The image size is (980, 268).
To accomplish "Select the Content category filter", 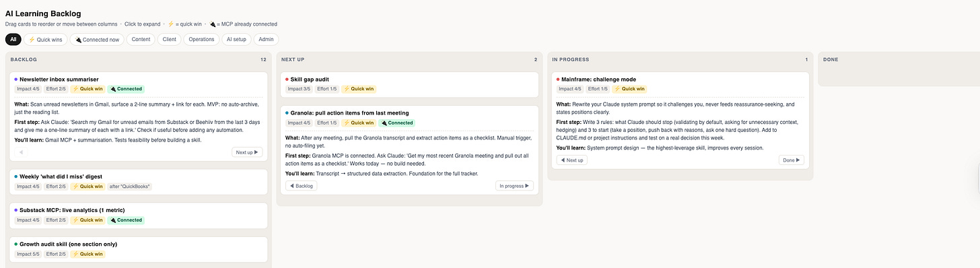I will point(141,40).
